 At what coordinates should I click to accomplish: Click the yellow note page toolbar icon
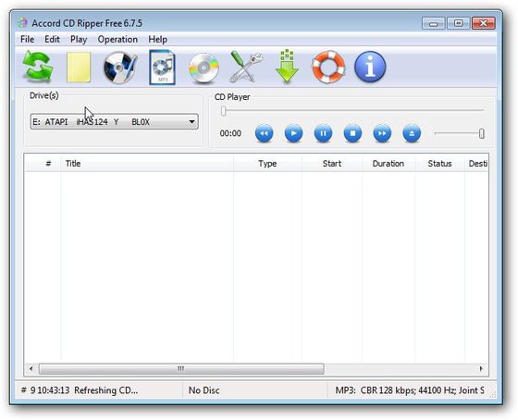(79, 68)
